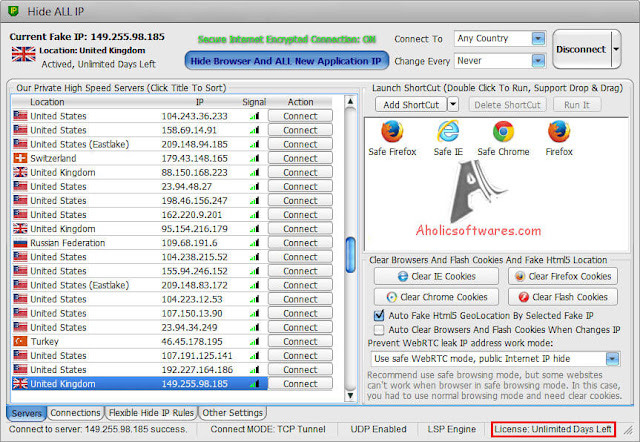Click the flag of 95.154.216.179 server
Screen dimensions: 640x442
[x=20, y=229]
